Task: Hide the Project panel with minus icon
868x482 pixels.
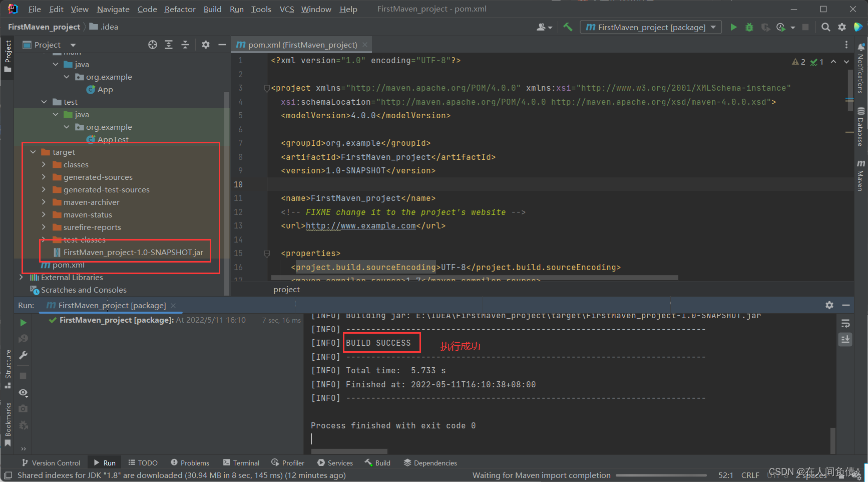Action: [x=222, y=45]
